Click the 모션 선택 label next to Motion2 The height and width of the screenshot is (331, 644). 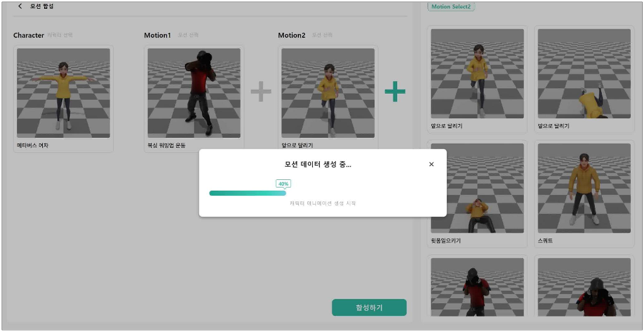coord(322,35)
